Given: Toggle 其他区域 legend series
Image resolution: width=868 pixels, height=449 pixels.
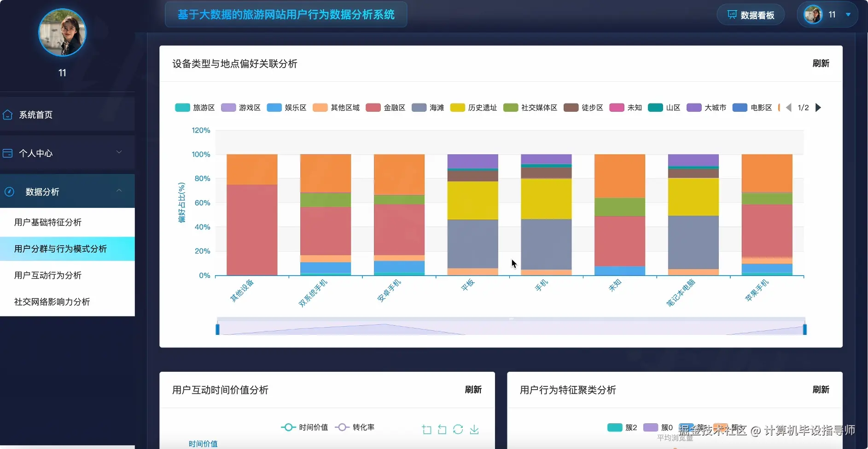Looking at the screenshot, I should pyautogui.click(x=336, y=108).
